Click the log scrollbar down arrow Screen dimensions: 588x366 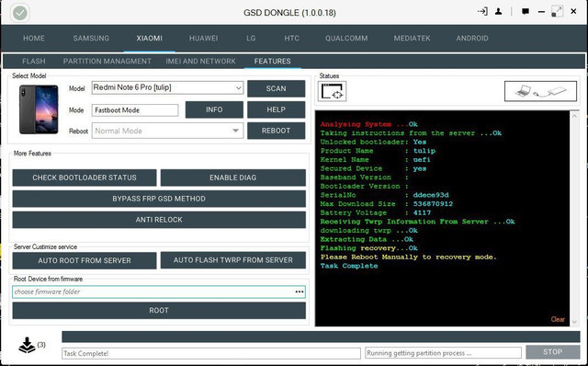[574, 321]
